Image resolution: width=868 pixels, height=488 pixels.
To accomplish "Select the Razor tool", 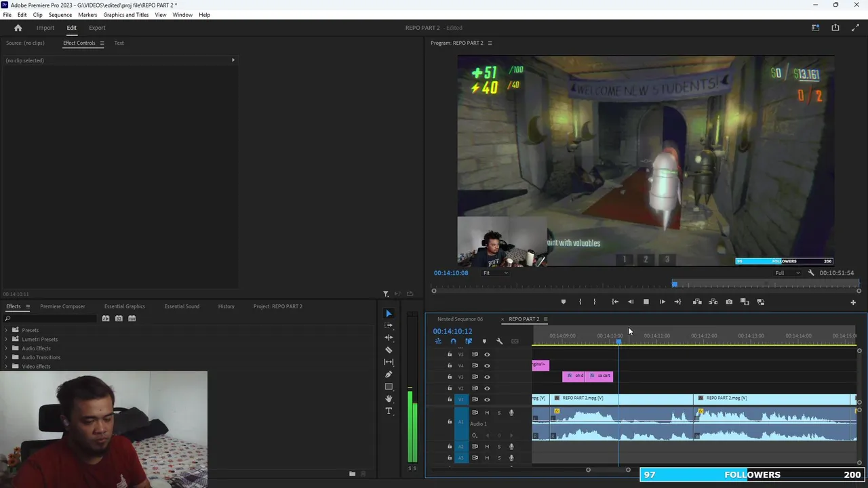I will [389, 350].
